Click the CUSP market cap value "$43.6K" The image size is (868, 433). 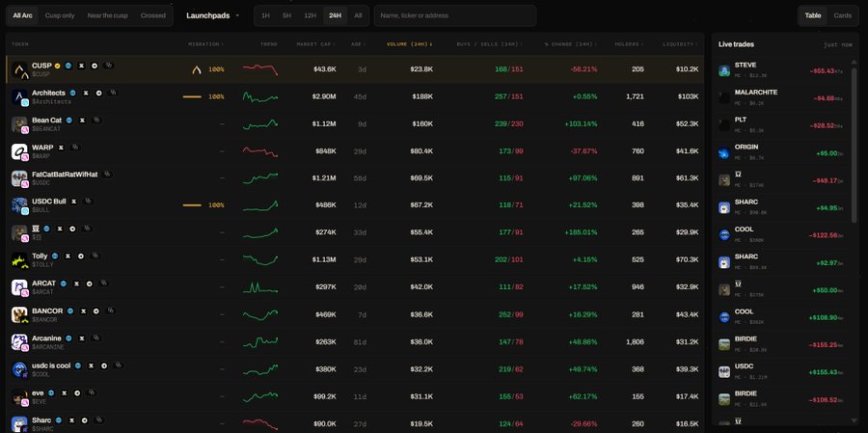324,69
